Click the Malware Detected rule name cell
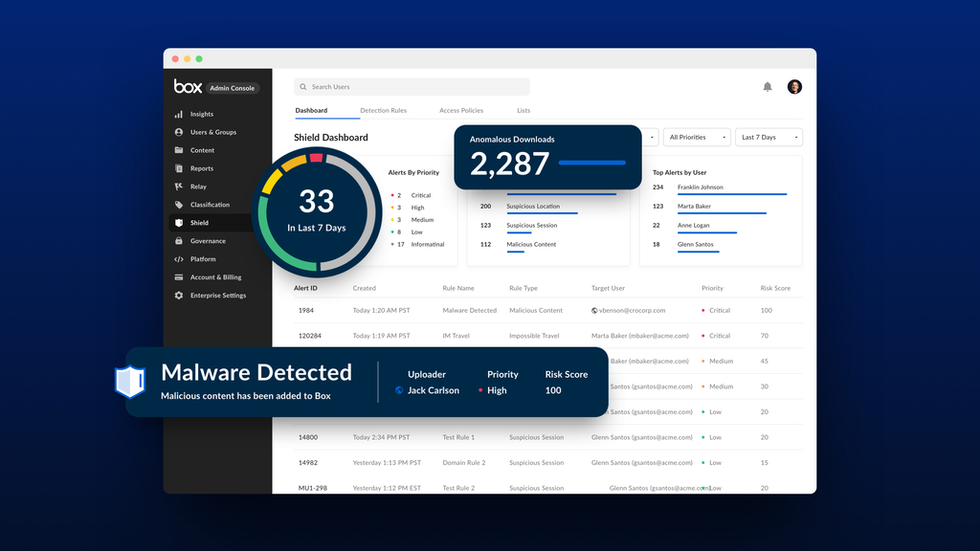 469,311
